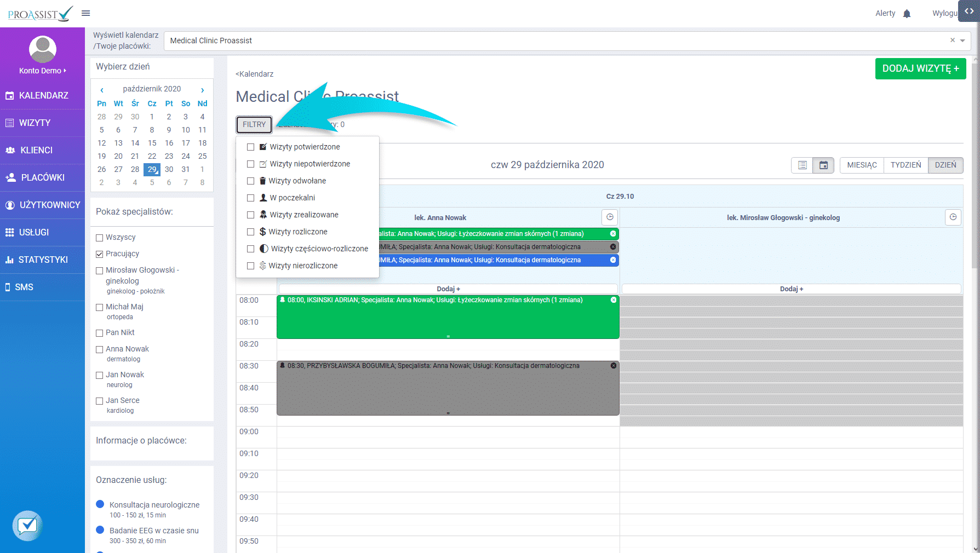
Task: Select Michał Maj ortopeda checkbox
Action: (x=99, y=307)
